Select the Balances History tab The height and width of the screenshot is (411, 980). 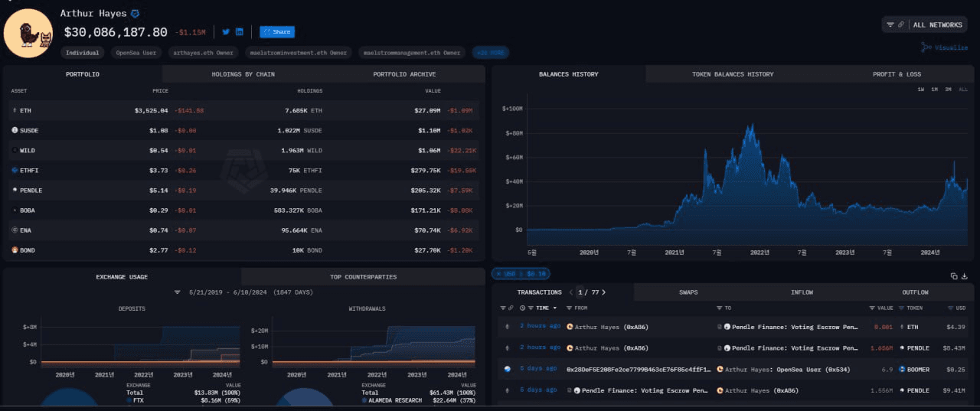click(568, 74)
